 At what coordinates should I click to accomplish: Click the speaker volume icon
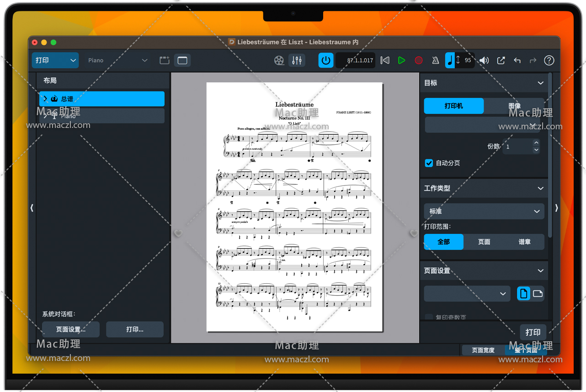pyautogui.click(x=484, y=60)
